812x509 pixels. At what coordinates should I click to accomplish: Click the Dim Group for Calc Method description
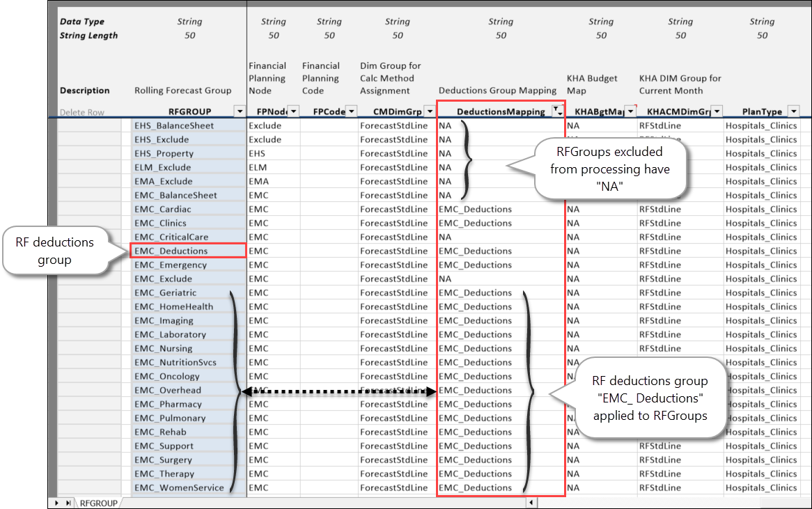pos(391,79)
